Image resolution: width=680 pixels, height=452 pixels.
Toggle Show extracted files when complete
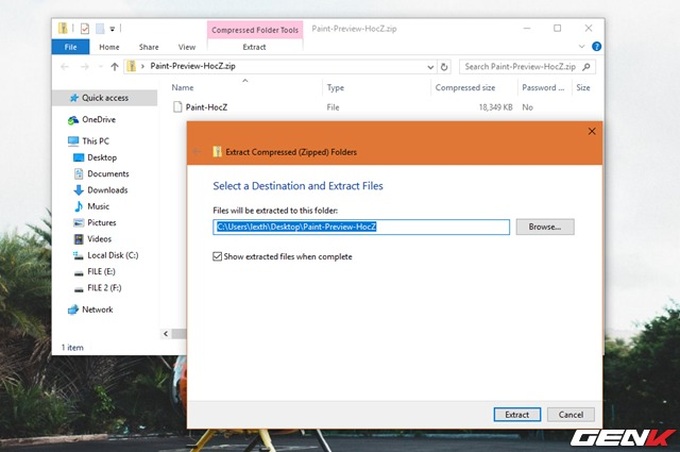tap(219, 257)
